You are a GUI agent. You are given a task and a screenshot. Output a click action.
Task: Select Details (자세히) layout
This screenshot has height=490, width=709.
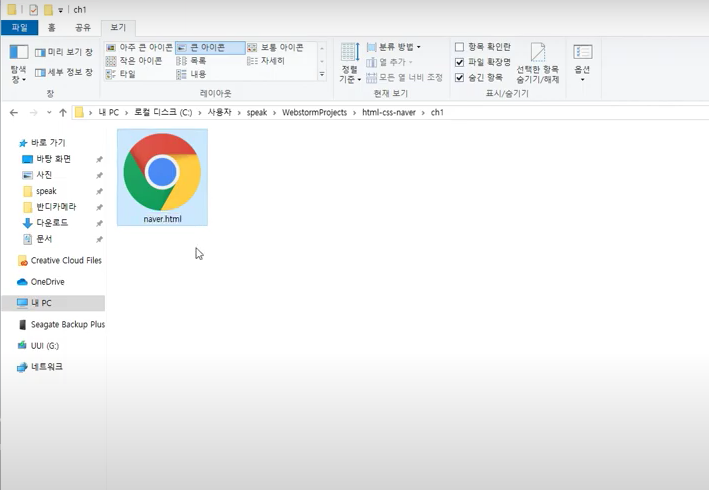[266, 61]
